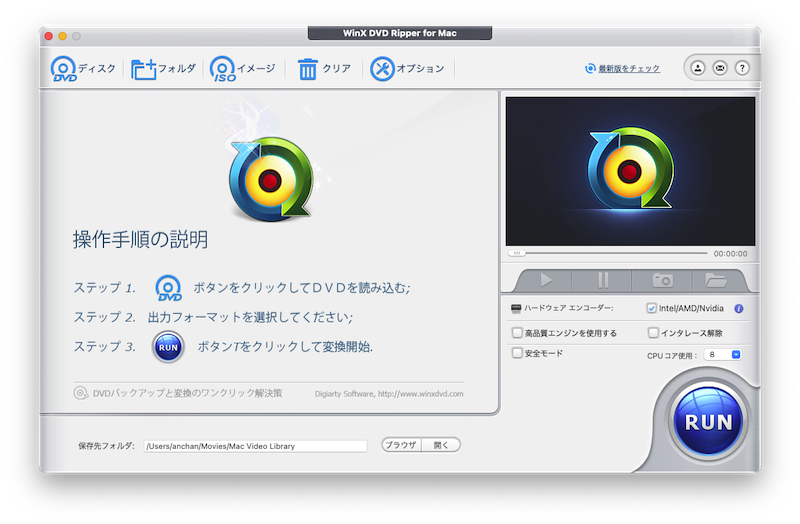Open the オプション settings
The height and width of the screenshot is (524, 800).
pyautogui.click(x=407, y=69)
